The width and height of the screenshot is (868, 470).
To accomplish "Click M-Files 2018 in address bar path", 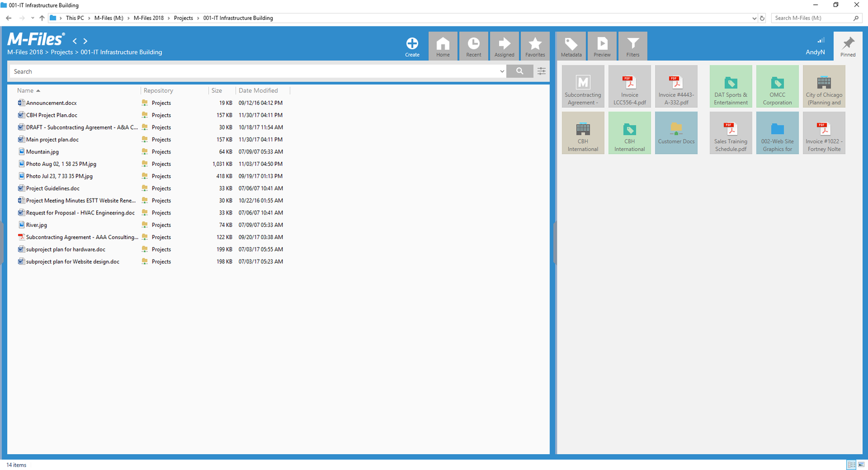I will point(148,18).
